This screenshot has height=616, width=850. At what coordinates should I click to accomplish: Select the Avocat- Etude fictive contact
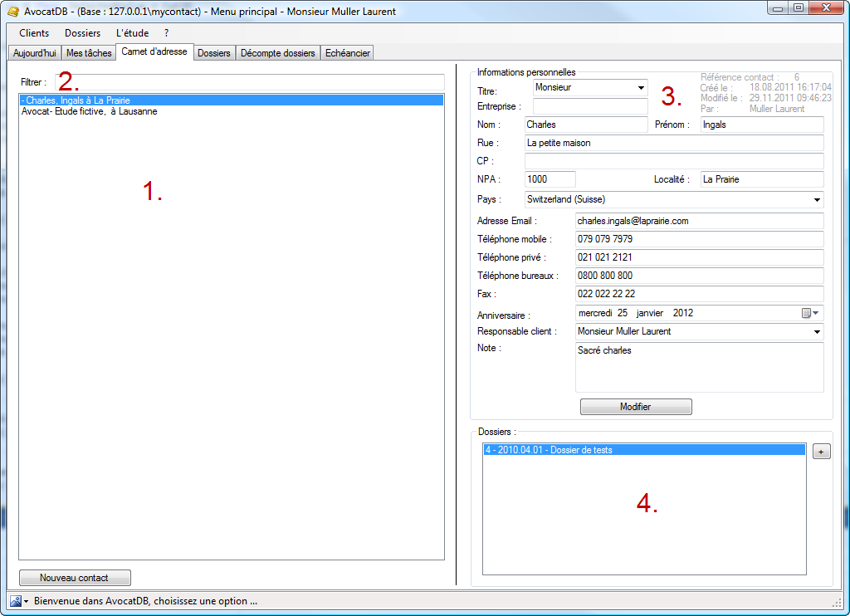coord(90,111)
